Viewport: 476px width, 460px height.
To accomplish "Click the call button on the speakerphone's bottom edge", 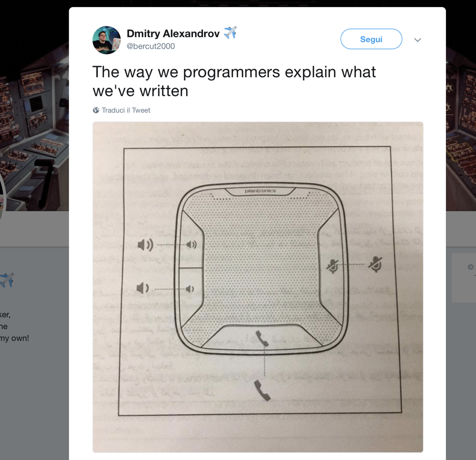I will click(x=262, y=338).
